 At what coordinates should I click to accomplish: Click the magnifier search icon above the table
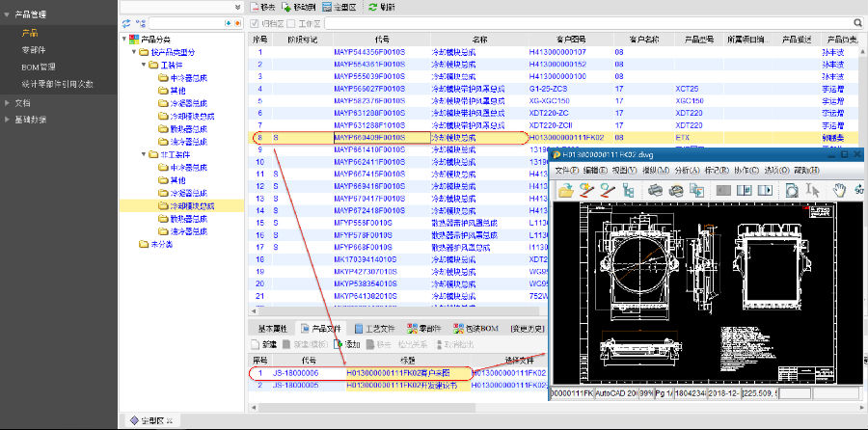click(858, 23)
